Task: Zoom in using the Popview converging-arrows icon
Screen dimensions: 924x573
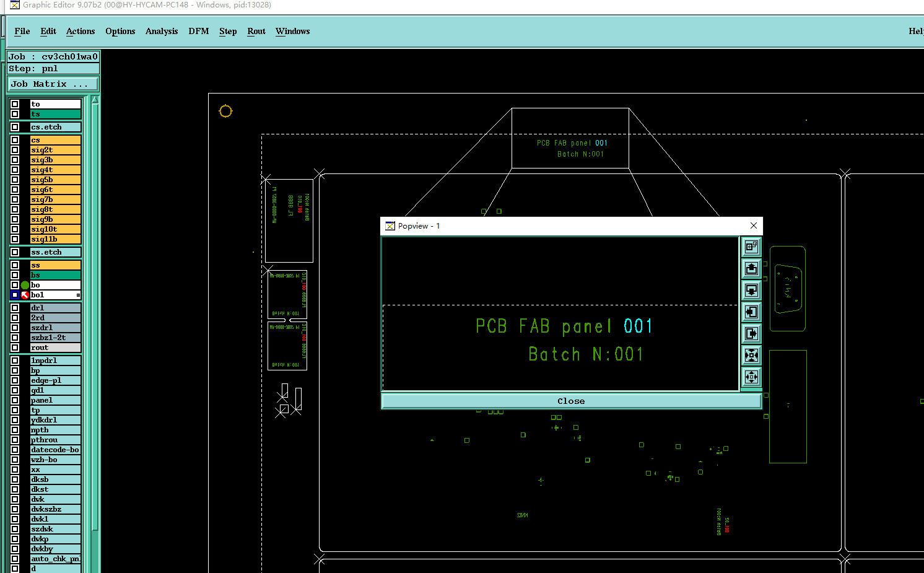Action: point(751,355)
